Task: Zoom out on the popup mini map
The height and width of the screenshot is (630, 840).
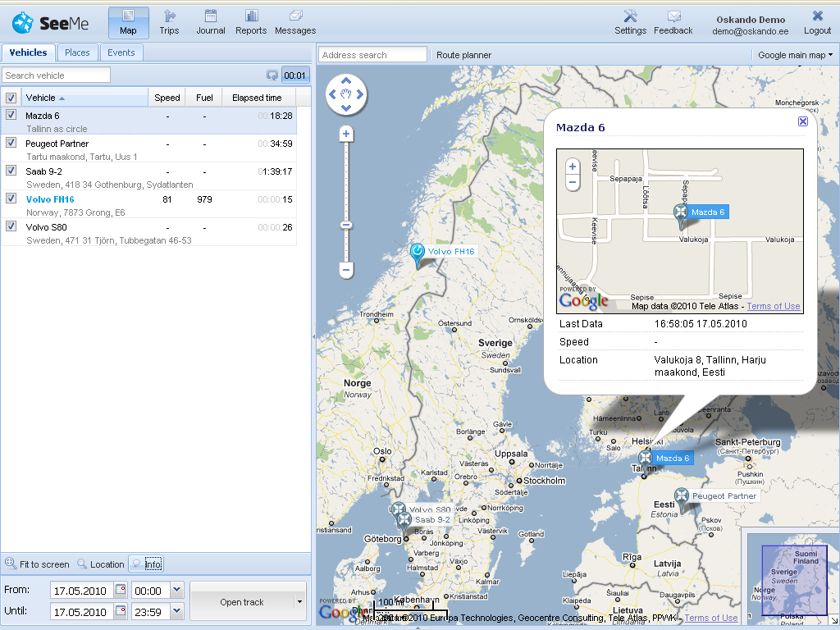Action: (x=572, y=183)
